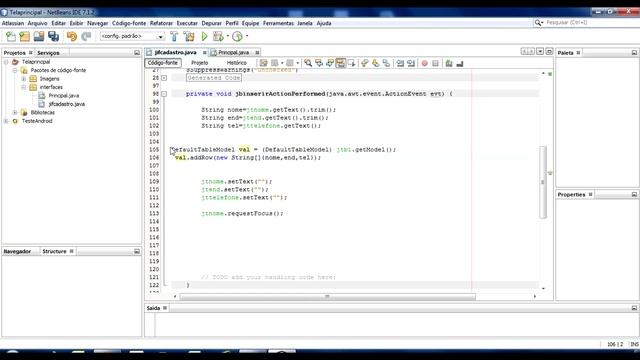Open Profile Project dropdown arrow

click(x=247, y=36)
